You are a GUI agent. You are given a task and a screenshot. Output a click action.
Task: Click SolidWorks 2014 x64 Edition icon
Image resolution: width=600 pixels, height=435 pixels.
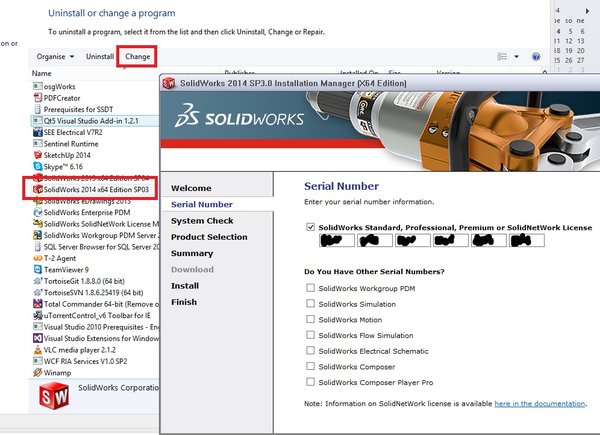point(38,189)
